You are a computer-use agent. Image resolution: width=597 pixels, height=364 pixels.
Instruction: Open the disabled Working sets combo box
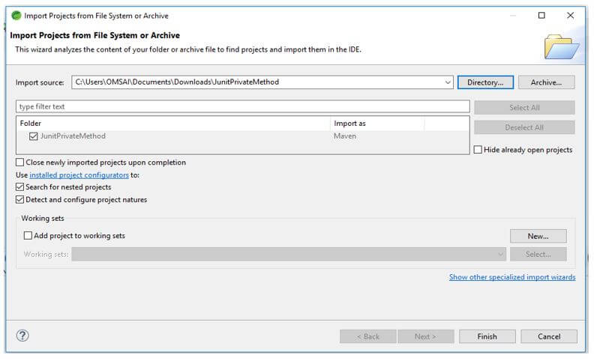click(x=289, y=254)
